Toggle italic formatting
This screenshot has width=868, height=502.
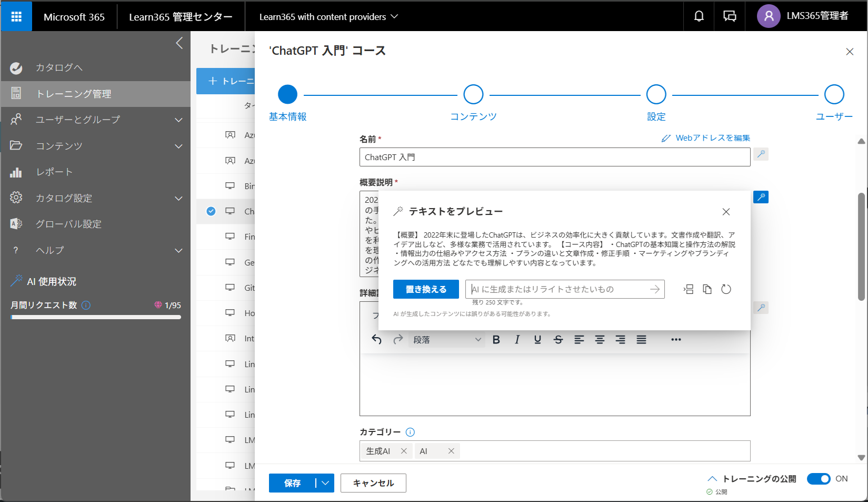(517, 340)
